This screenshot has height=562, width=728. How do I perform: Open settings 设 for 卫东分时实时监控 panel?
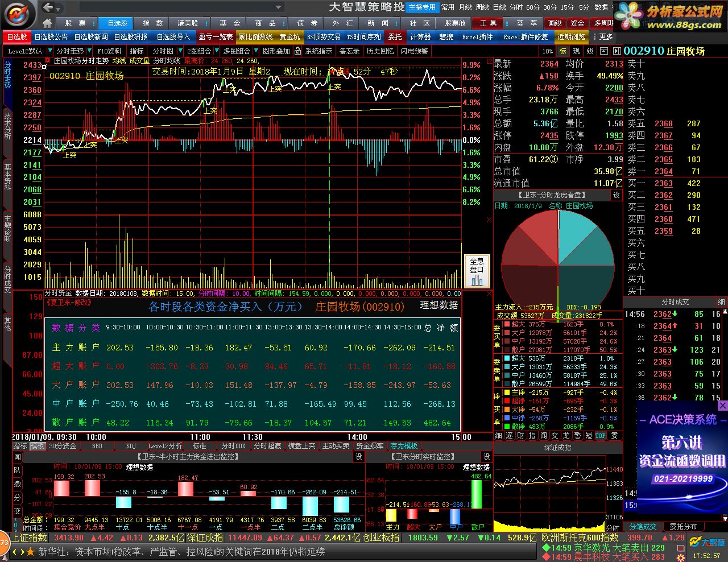486,457
